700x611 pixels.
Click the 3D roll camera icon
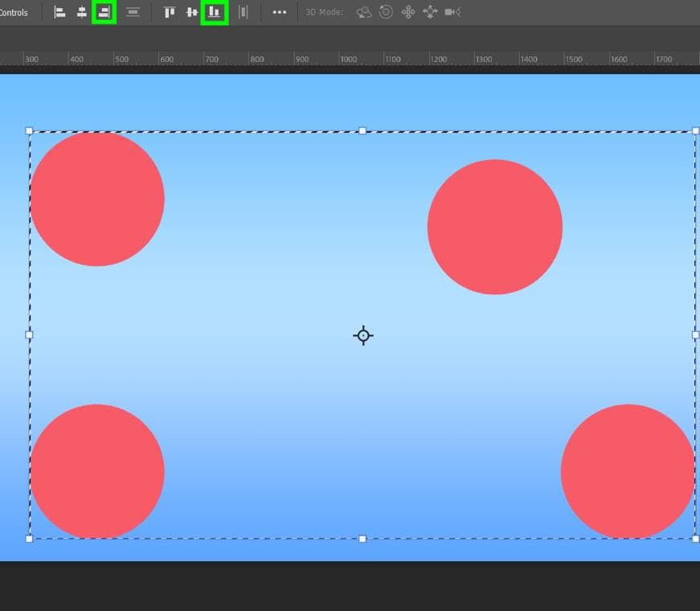point(386,13)
